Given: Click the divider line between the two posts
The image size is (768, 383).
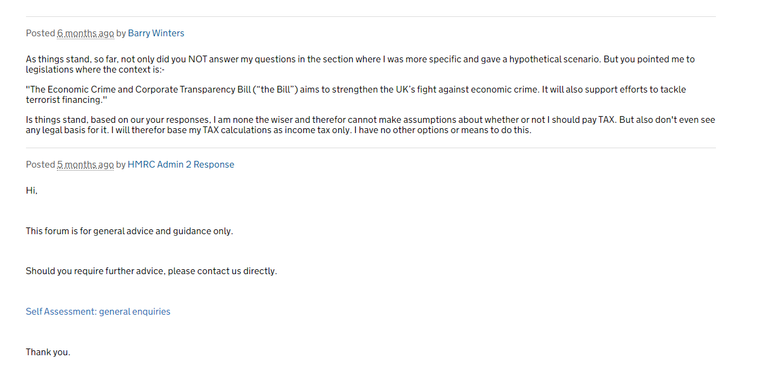Looking at the screenshot, I should tap(371, 148).
